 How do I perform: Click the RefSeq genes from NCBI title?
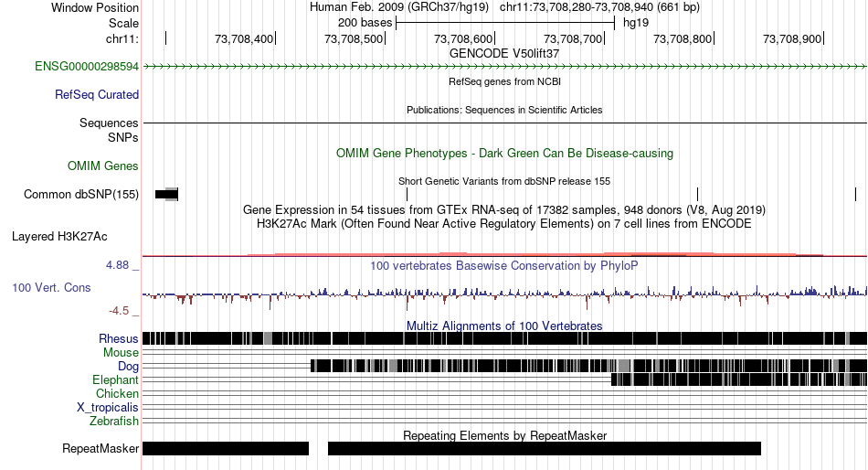(x=504, y=81)
